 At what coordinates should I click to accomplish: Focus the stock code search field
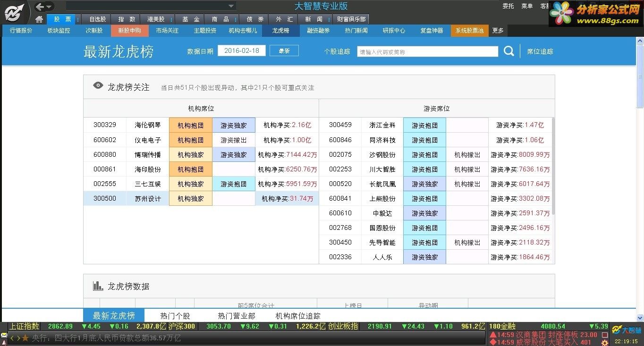pos(428,52)
